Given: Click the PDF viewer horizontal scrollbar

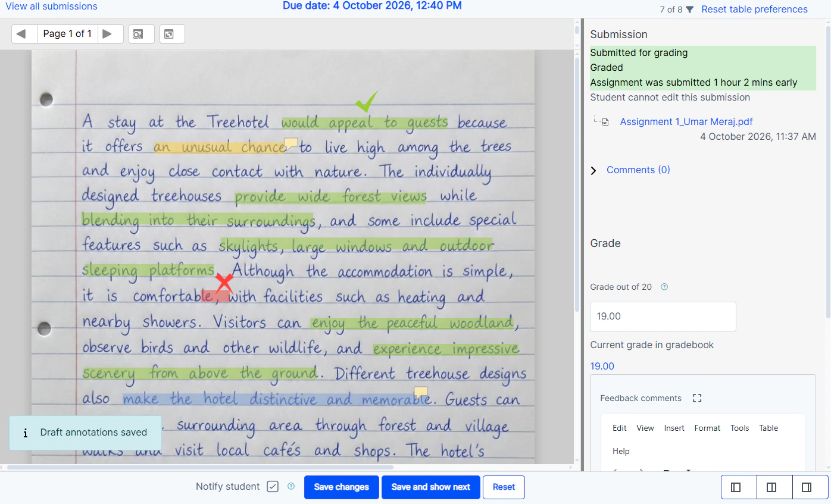Looking at the screenshot, I should pyautogui.click(x=200, y=467).
